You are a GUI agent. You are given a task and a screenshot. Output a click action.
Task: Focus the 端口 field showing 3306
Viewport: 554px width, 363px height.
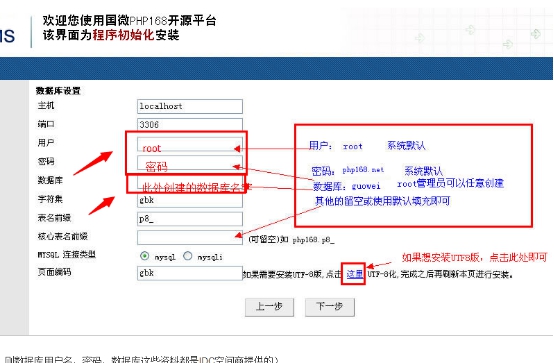coord(190,124)
